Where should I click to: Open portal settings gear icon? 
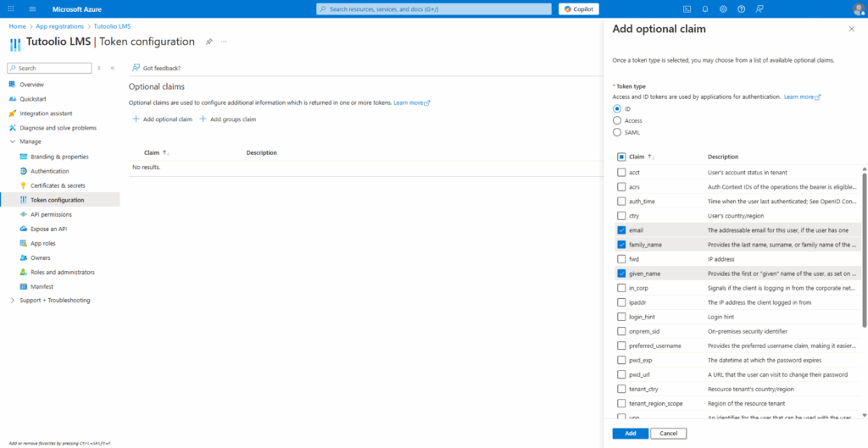click(723, 8)
